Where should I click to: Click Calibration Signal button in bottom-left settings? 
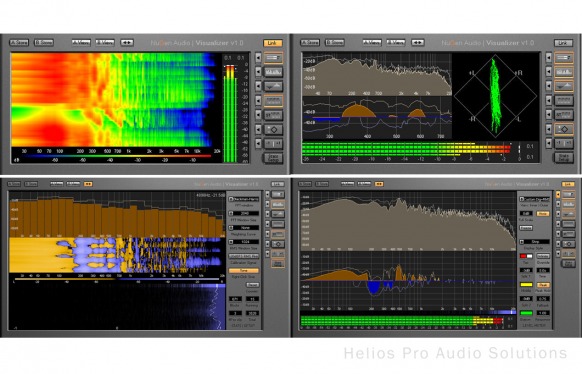point(244,256)
